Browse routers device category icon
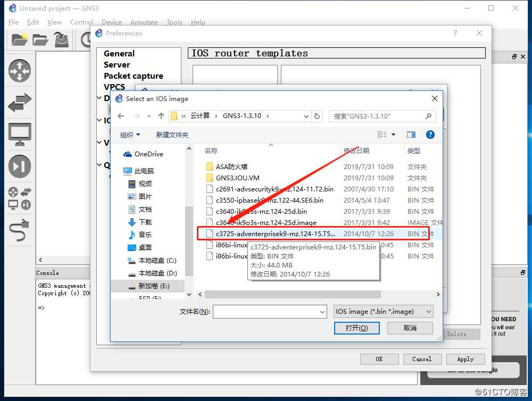 (20, 71)
